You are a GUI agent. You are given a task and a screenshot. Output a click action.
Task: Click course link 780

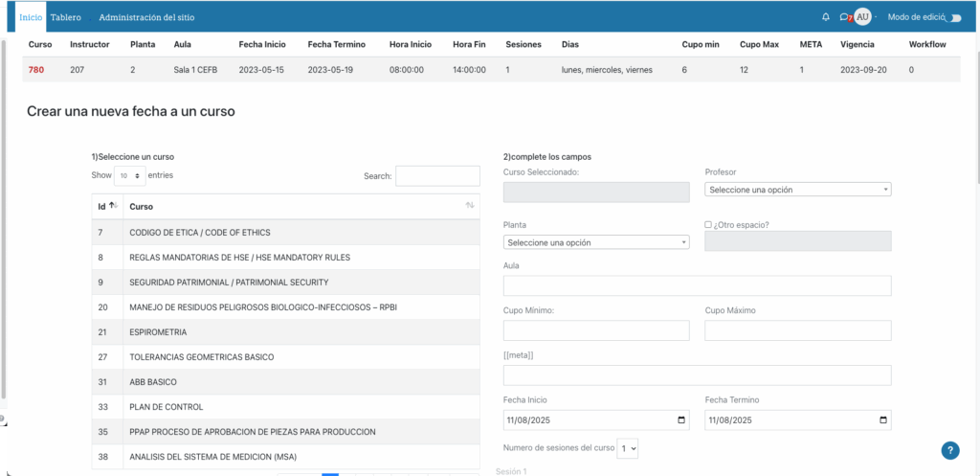[36, 70]
